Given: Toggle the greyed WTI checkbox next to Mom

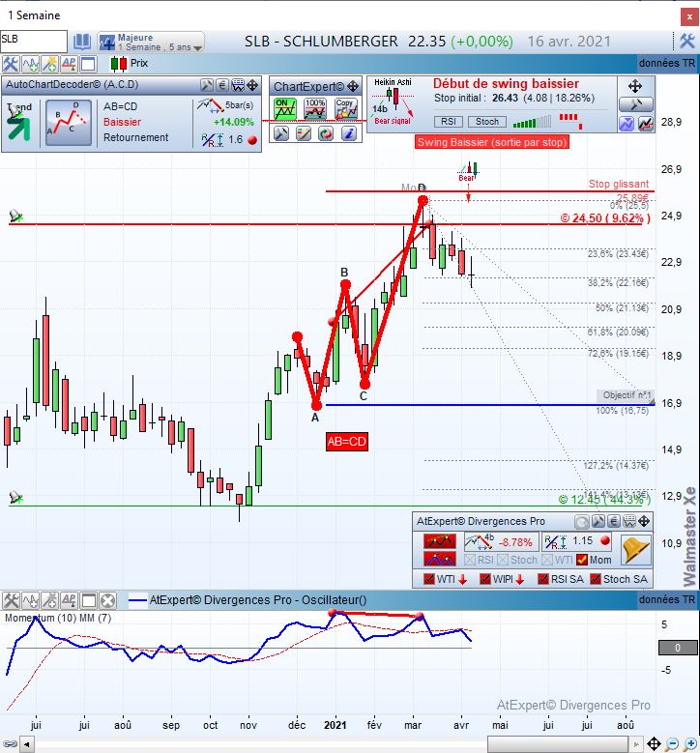Looking at the screenshot, I should [x=546, y=560].
